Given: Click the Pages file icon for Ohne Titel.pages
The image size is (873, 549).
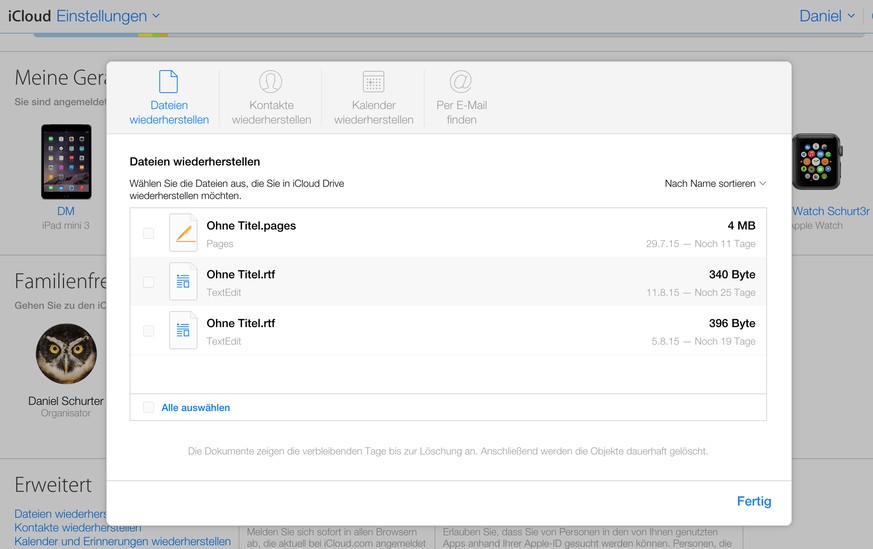Looking at the screenshot, I should (183, 233).
